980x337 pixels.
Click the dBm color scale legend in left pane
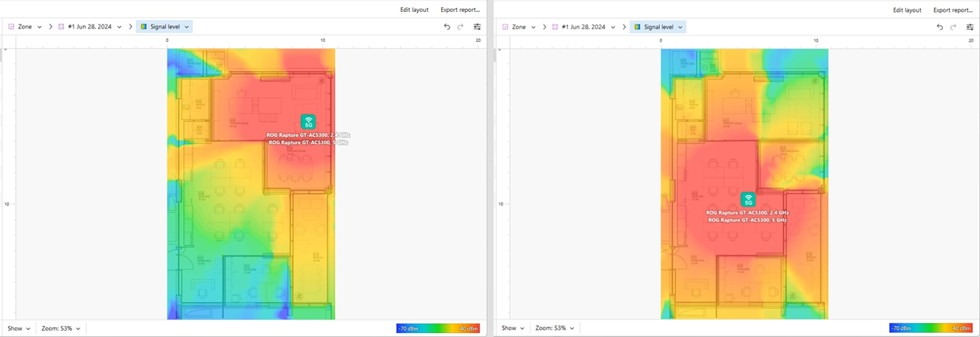pyautogui.click(x=438, y=328)
